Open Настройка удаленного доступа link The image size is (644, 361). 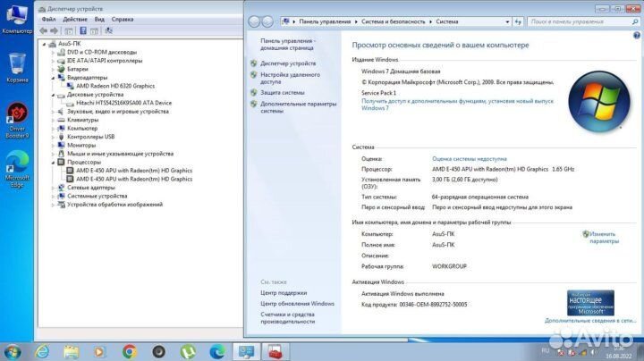pos(290,78)
